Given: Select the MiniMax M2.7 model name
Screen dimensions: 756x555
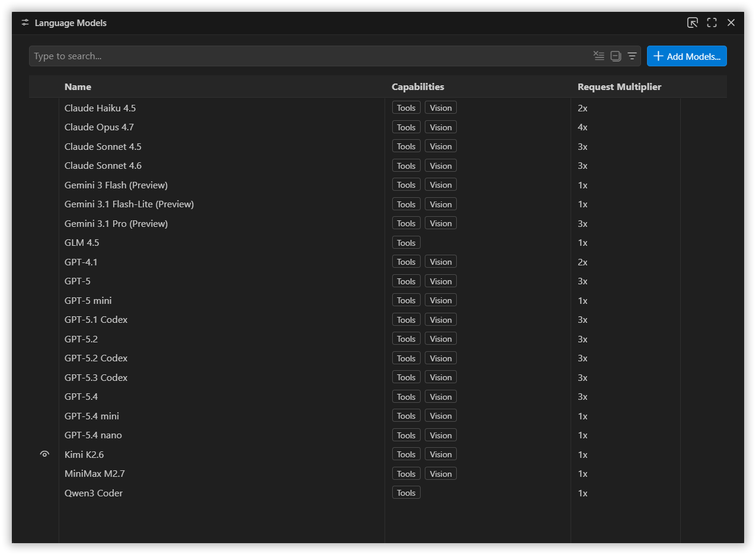Looking at the screenshot, I should (x=95, y=474).
